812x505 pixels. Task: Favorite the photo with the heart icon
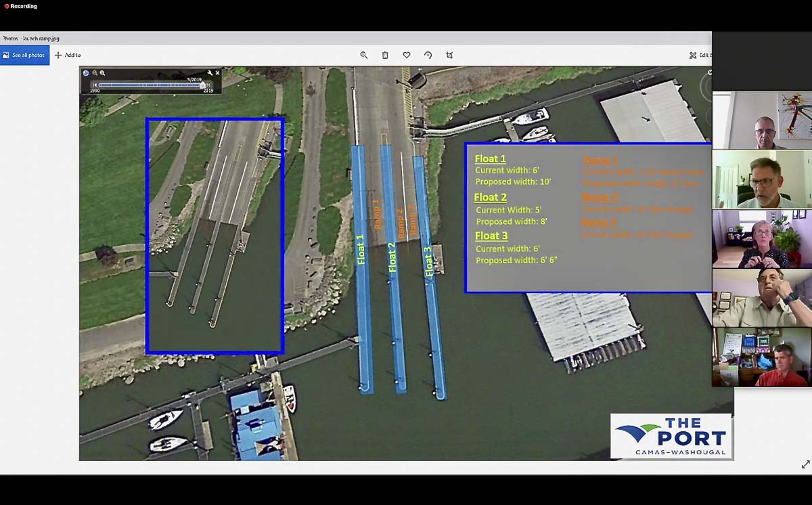pyautogui.click(x=407, y=55)
